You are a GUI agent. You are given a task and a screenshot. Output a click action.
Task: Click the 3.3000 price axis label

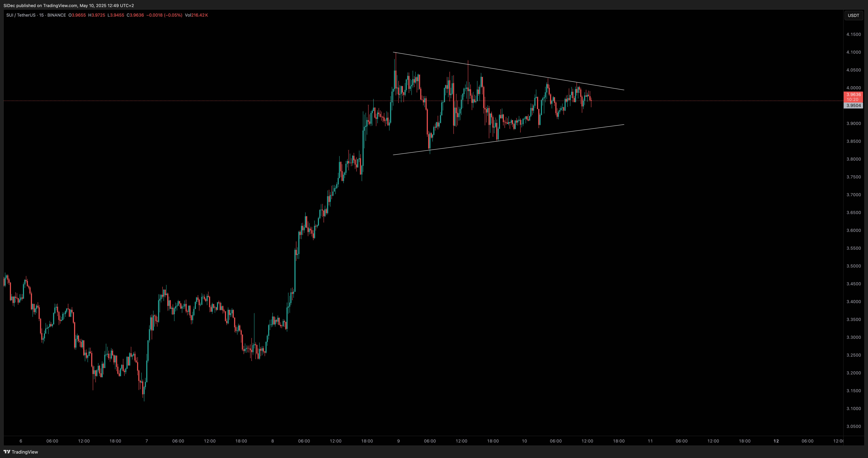tap(854, 337)
